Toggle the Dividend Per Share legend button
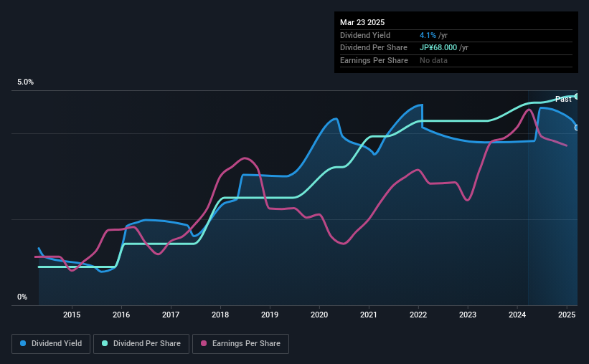The width and height of the screenshot is (589, 364). click(141, 344)
